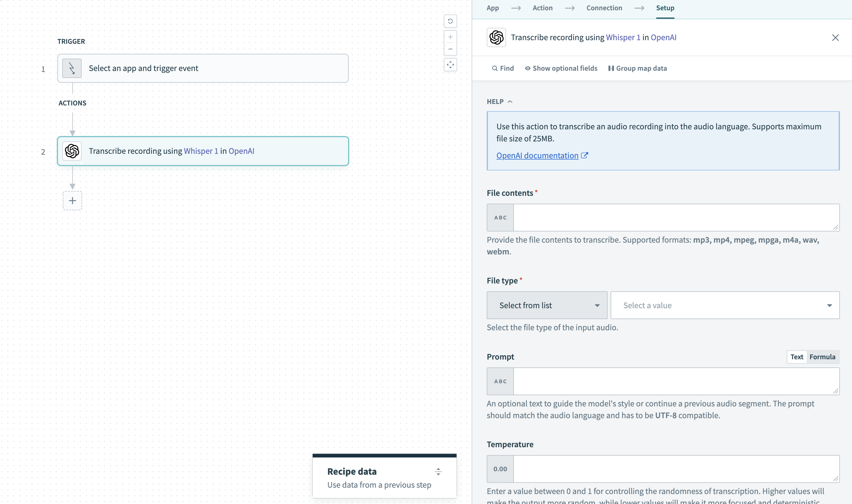The image size is (852, 504).
Task: Add a new step below Transcribe recording
Action: [x=72, y=201]
